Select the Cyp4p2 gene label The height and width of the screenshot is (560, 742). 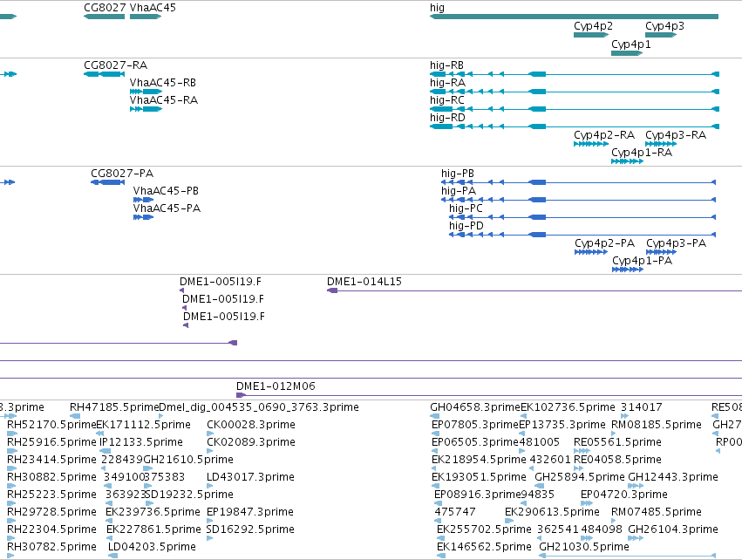[593, 26]
